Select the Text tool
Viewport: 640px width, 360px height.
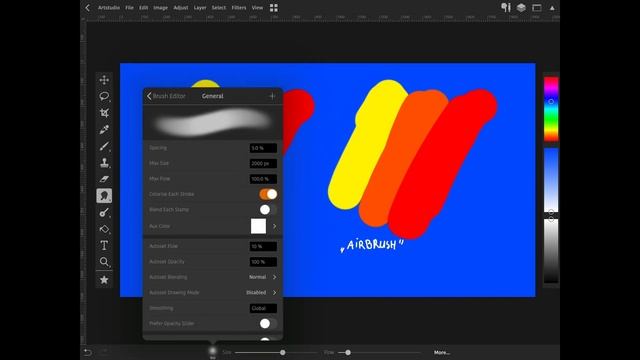pos(104,245)
